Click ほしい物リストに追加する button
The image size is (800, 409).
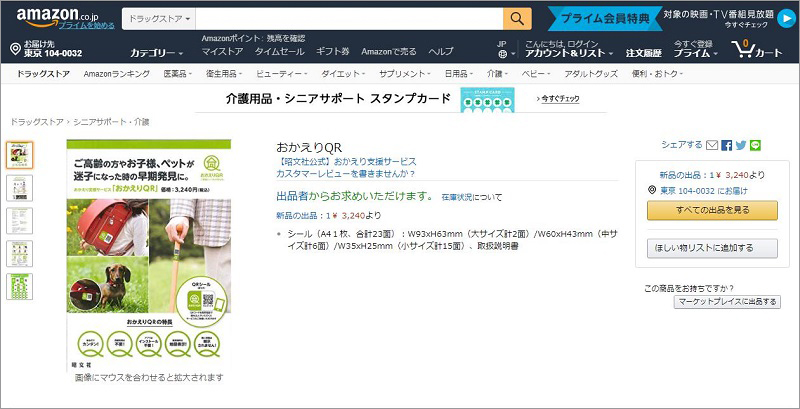[712, 248]
